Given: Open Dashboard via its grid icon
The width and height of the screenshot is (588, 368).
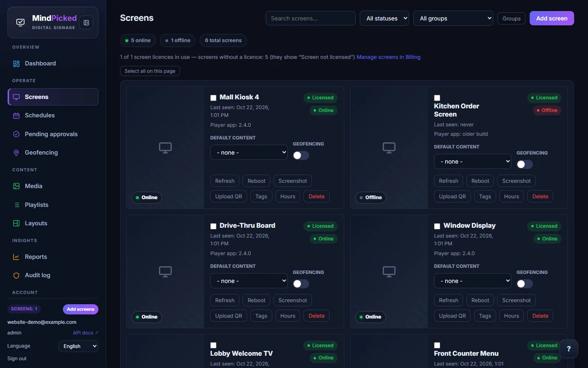Looking at the screenshot, I should click(16, 64).
